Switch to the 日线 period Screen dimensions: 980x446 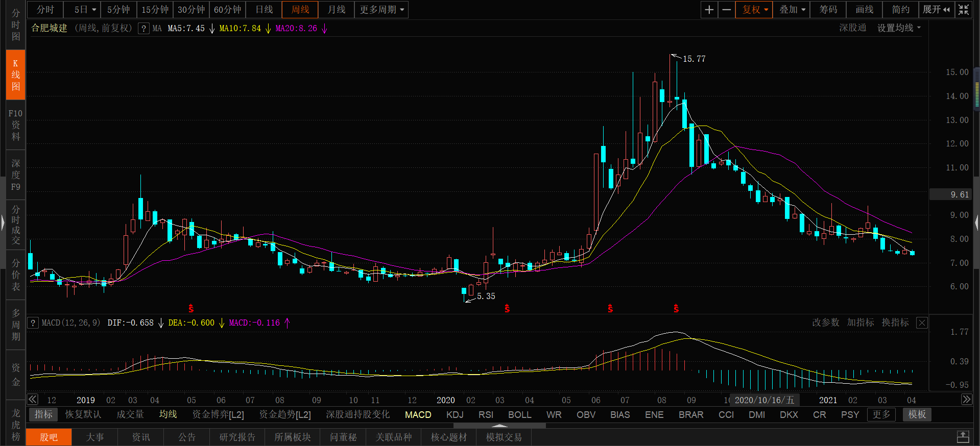(x=264, y=10)
